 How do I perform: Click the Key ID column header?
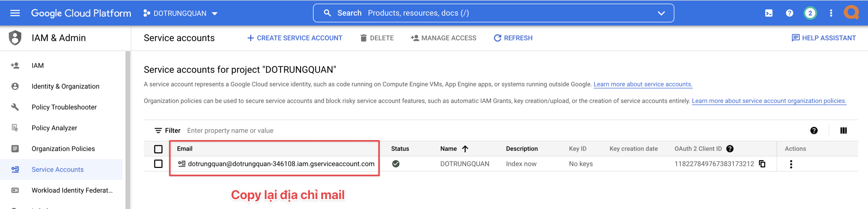(577, 149)
